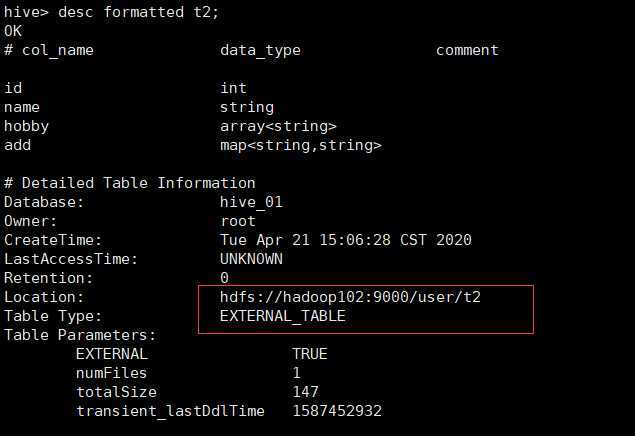Click the EXTERNAL parameter TRUE value
Screen dimensions: 635x436
point(310,354)
